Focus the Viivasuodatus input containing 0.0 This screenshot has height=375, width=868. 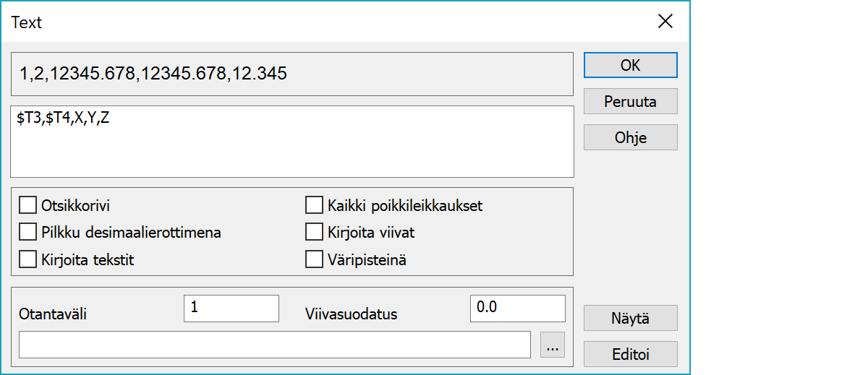[517, 308]
